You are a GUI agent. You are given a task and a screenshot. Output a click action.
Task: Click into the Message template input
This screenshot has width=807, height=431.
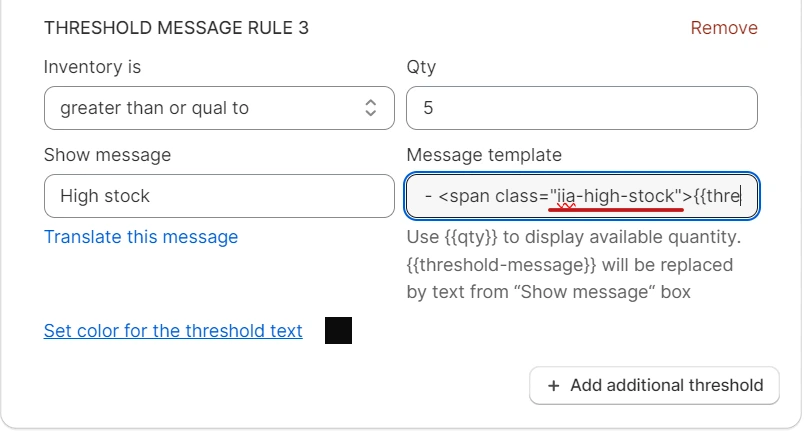click(x=581, y=196)
